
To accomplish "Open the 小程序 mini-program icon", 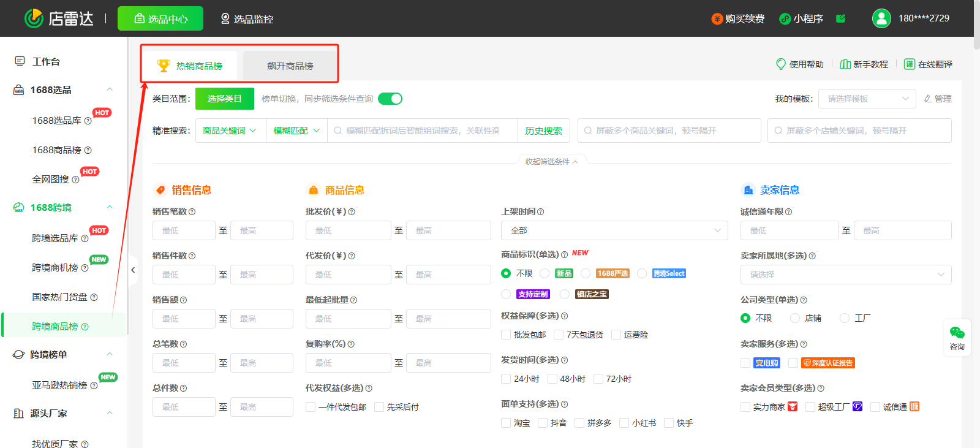I will (785, 19).
